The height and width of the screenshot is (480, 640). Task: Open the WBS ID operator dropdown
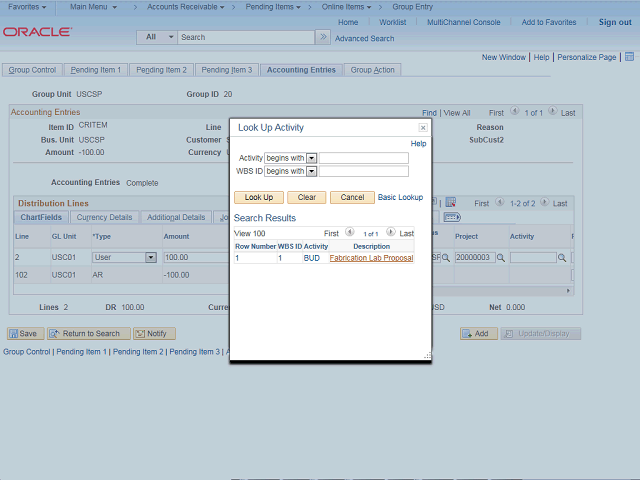tap(311, 171)
